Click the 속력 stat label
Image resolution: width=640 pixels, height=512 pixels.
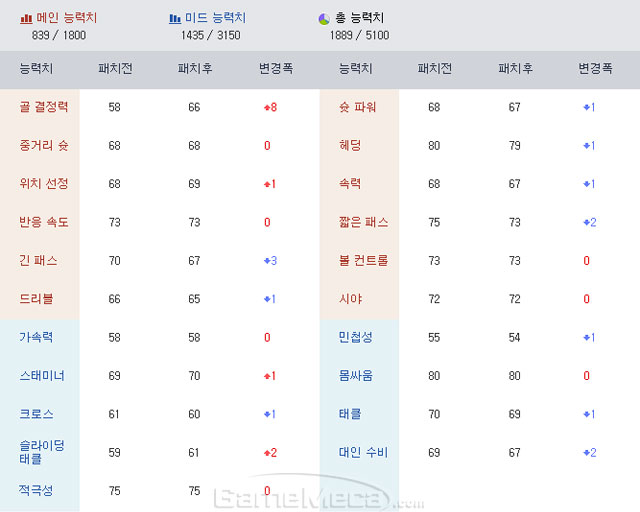pyautogui.click(x=350, y=184)
